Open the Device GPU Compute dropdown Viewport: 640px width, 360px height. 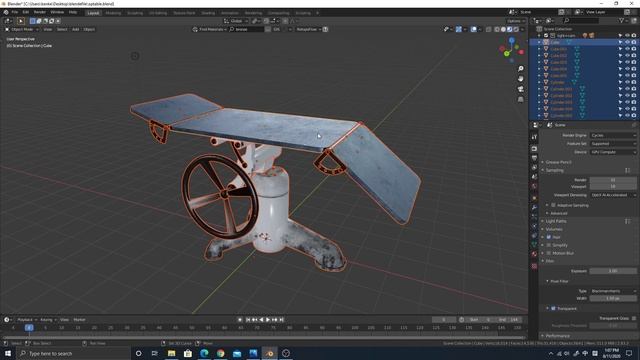click(613, 152)
